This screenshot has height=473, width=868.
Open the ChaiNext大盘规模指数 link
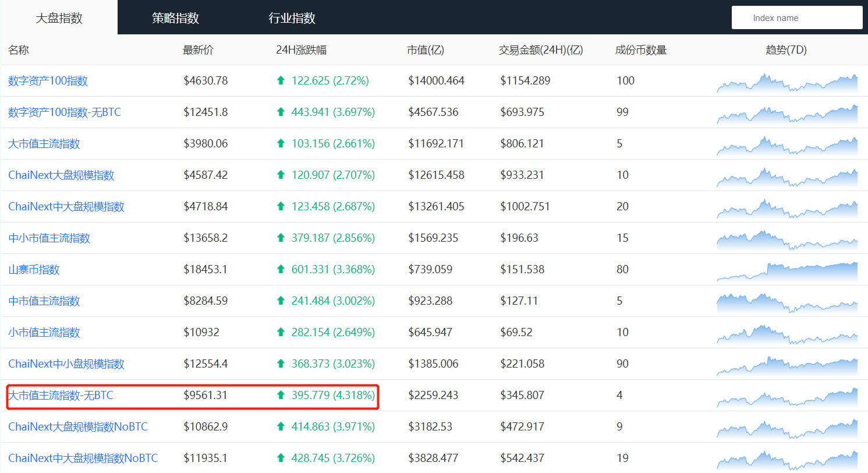[61, 175]
